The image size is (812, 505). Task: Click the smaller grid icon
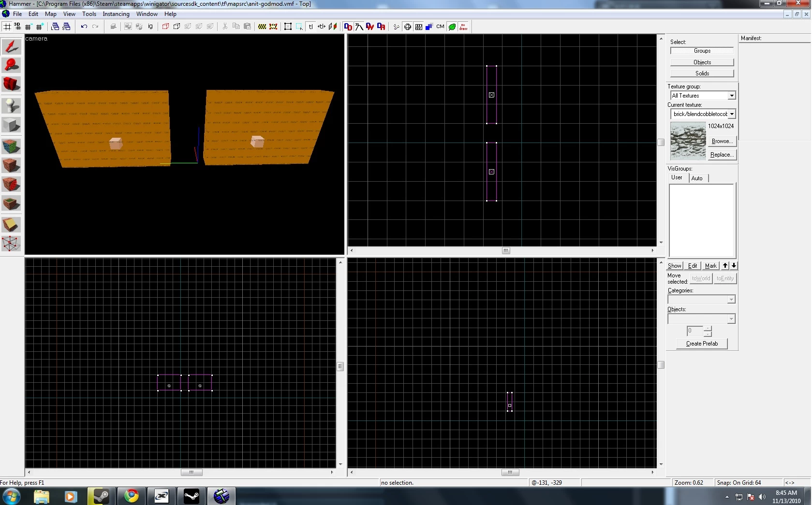[28, 27]
